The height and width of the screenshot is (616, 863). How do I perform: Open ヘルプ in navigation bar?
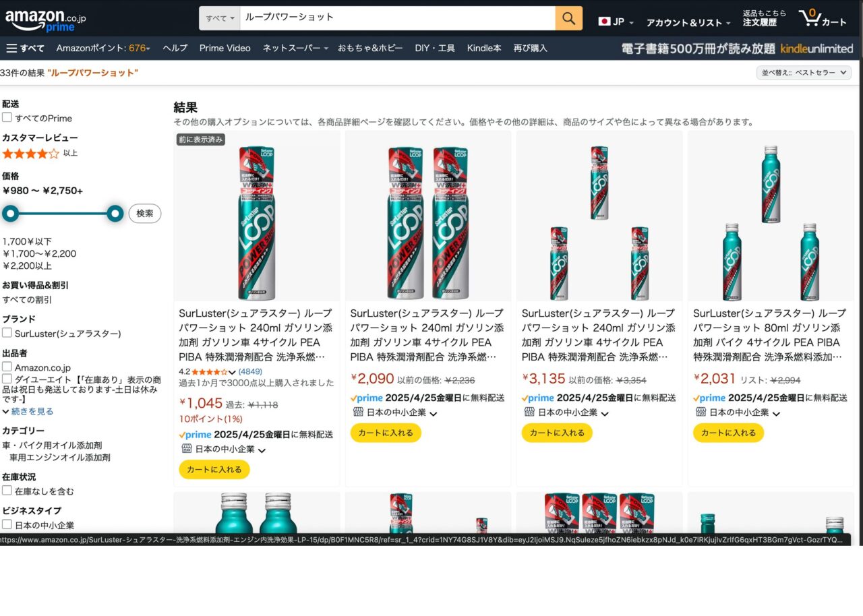[175, 48]
